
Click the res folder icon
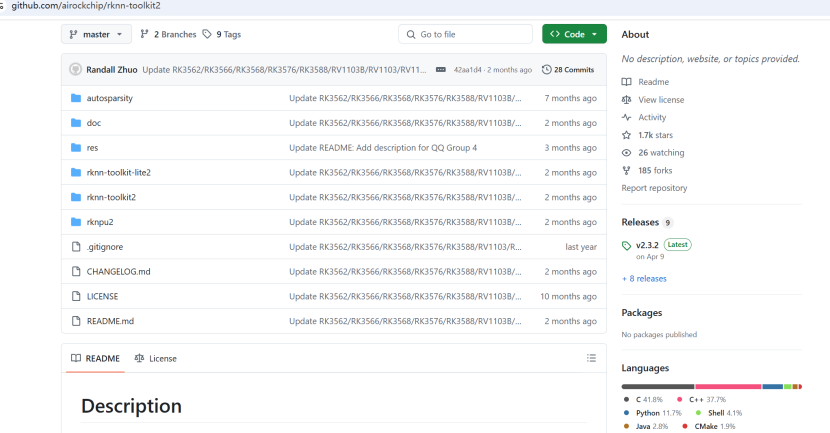click(x=76, y=148)
